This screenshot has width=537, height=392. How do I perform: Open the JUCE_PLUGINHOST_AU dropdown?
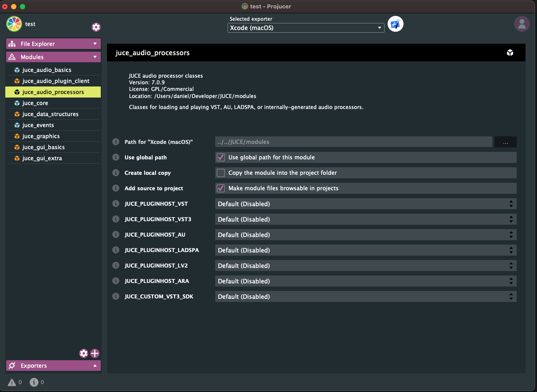366,234
